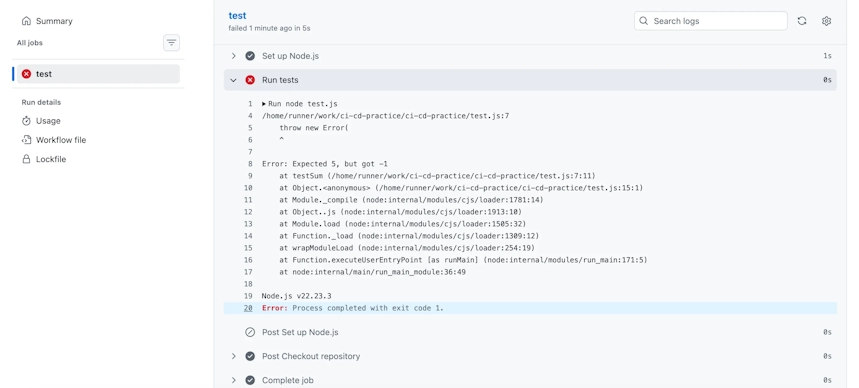This screenshot has width=859, height=388.
Task: Click the test.js:7 file path line
Action: [386, 116]
